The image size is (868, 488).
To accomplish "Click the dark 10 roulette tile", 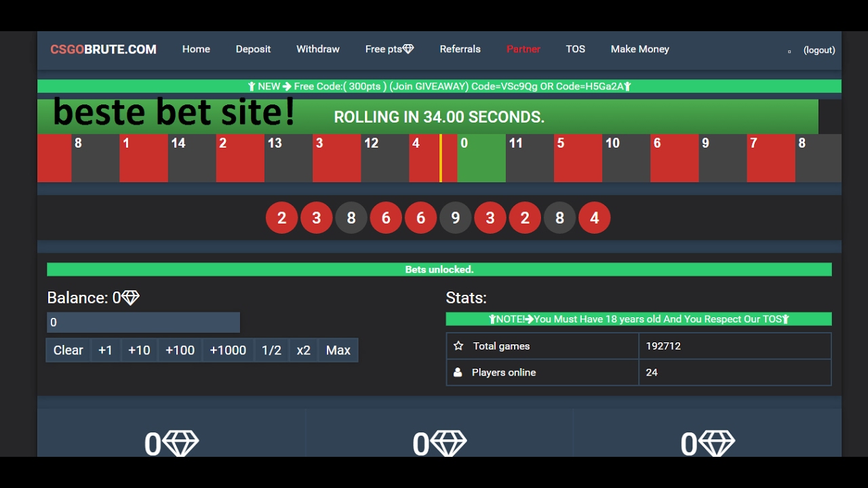I will (626, 158).
